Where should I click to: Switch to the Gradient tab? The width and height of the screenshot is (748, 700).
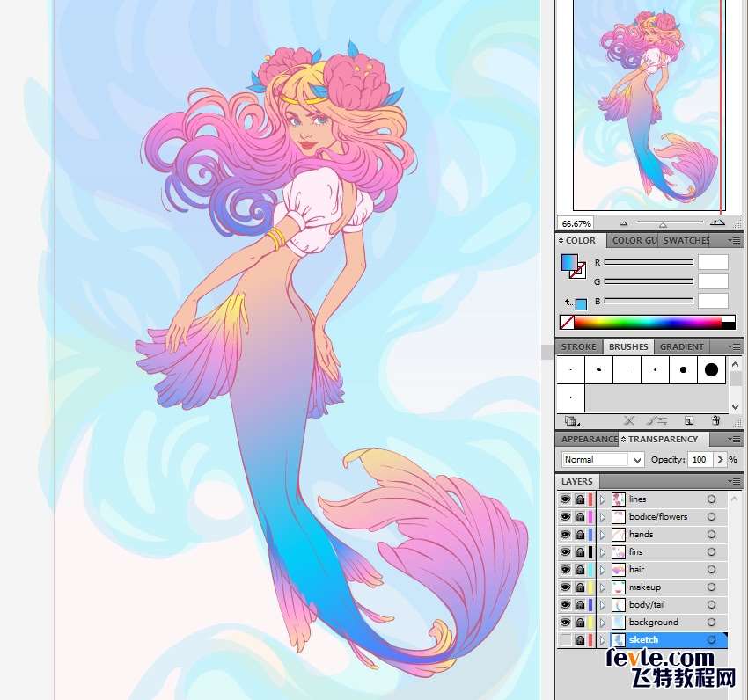pos(682,347)
